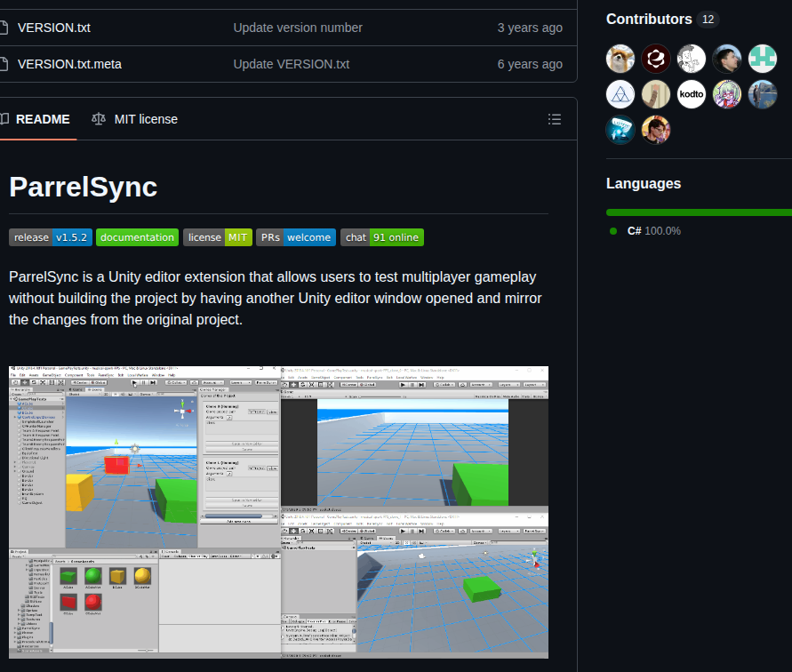The height and width of the screenshot is (672, 792).
Task: Click '3 years ago' on the VERSION.txt row
Action: click(530, 28)
